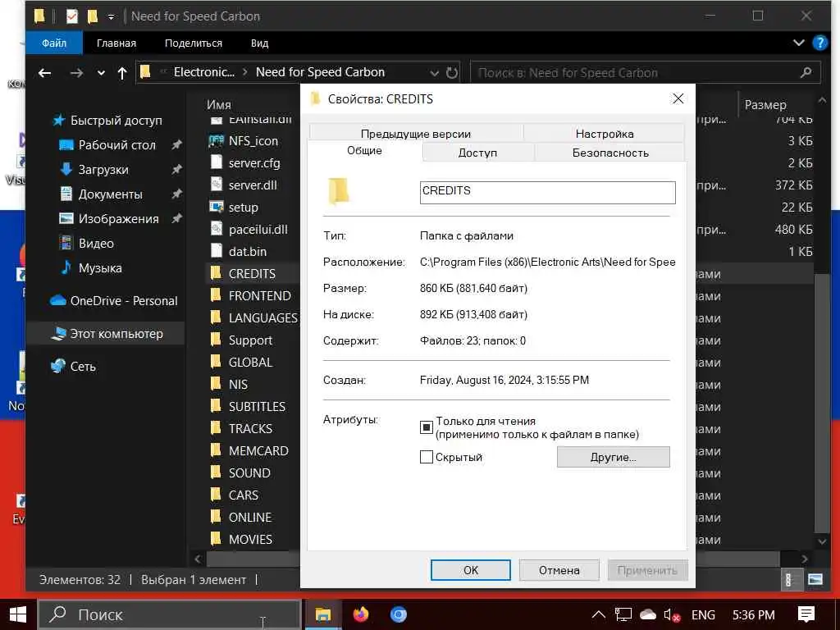
Task: Click the properties checkmark icon in title bar
Action: [x=72, y=16]
